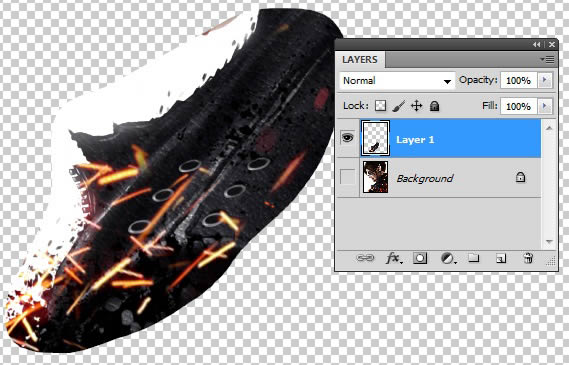Add a layer mask

point(420,258)
